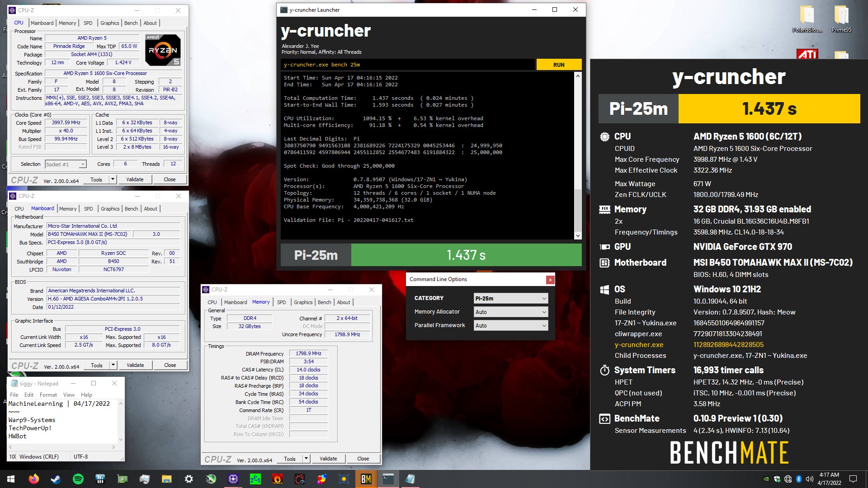Open Tools arrow in the CPU tab window

coord(113,179)
